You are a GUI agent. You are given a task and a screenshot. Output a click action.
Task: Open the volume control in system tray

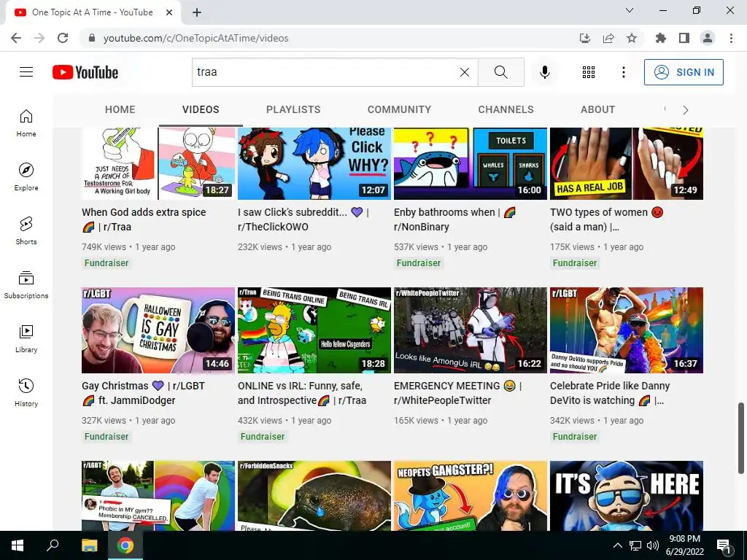coord(653,545)
